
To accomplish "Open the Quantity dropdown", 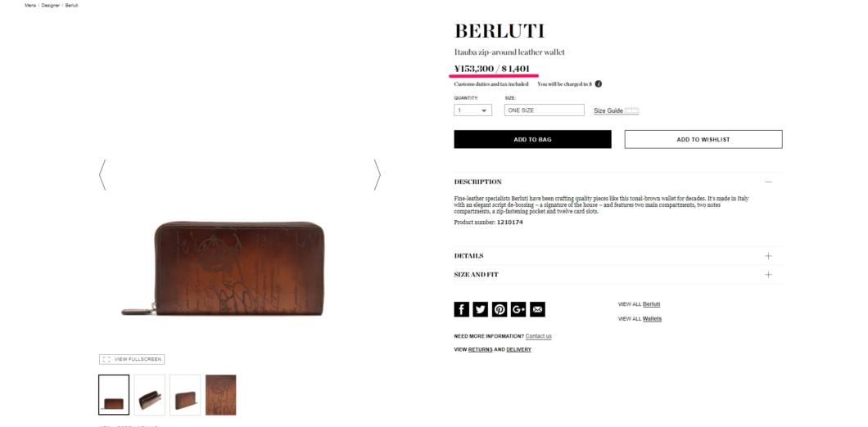I will 472,110.
